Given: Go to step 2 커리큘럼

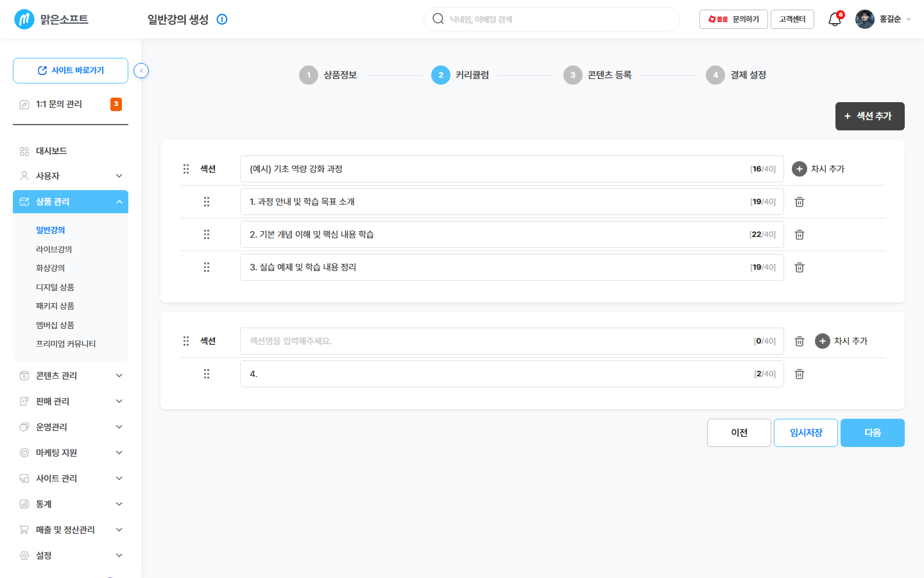Looking at the screenshot, I should 460,75.
